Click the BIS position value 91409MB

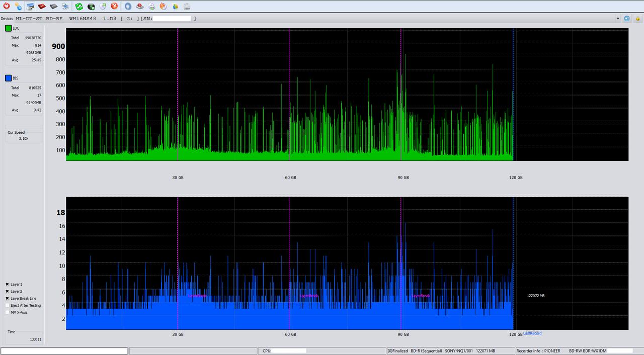coord(34,102)
